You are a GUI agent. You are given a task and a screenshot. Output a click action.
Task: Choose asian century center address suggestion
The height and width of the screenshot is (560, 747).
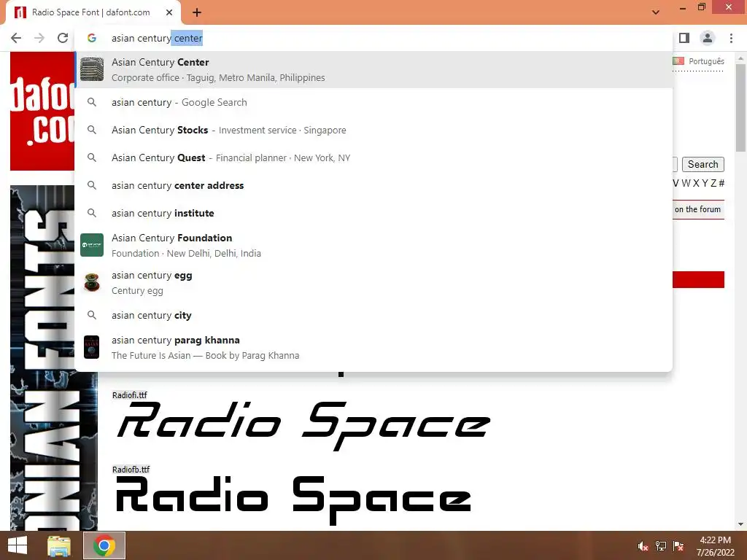pos(373,185)
